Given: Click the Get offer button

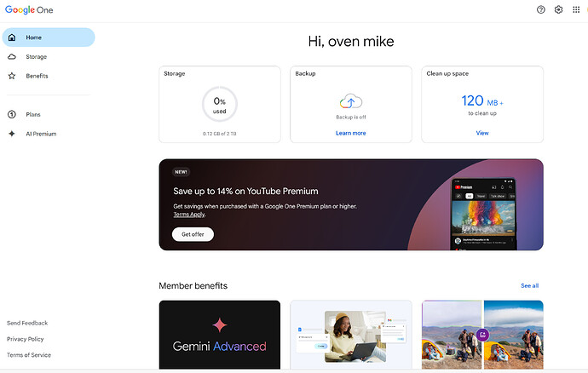Looking at the screenshot, I should tap(193, 234).
